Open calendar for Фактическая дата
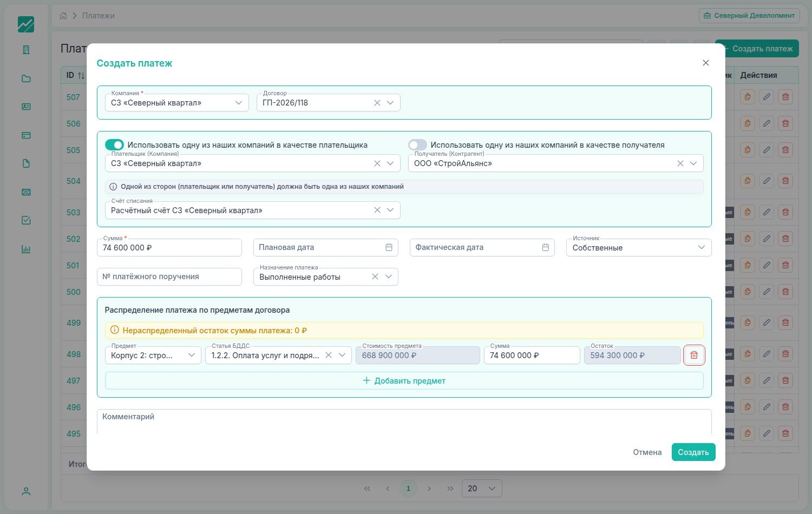 pyautogui.click(x=545, y=247)
